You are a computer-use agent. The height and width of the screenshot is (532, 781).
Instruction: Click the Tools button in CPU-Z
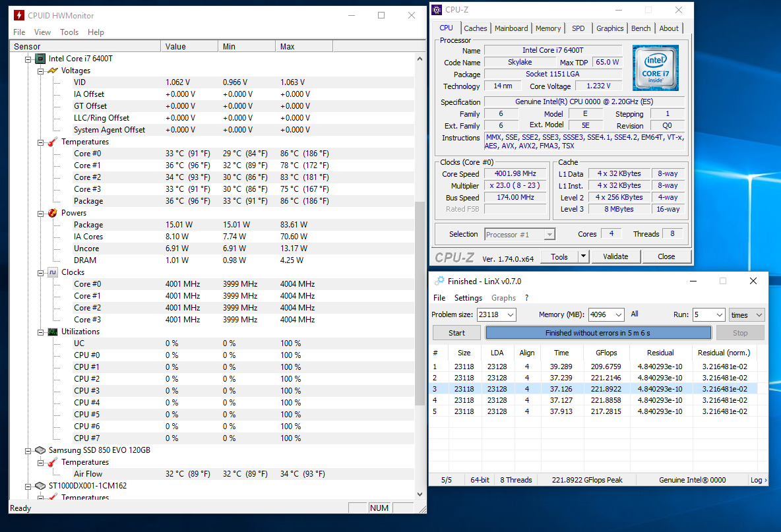coord(559,256)
